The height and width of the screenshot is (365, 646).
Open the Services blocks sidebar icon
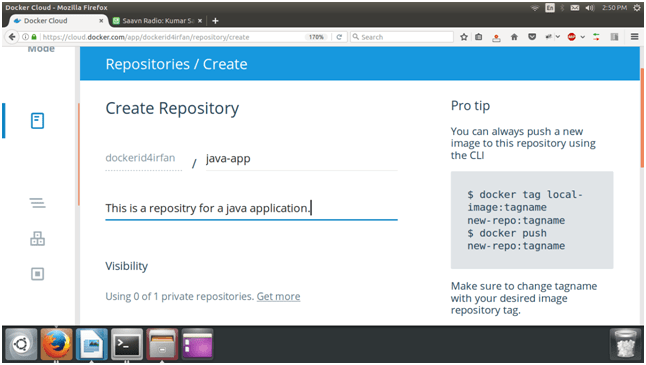[37, 239]
